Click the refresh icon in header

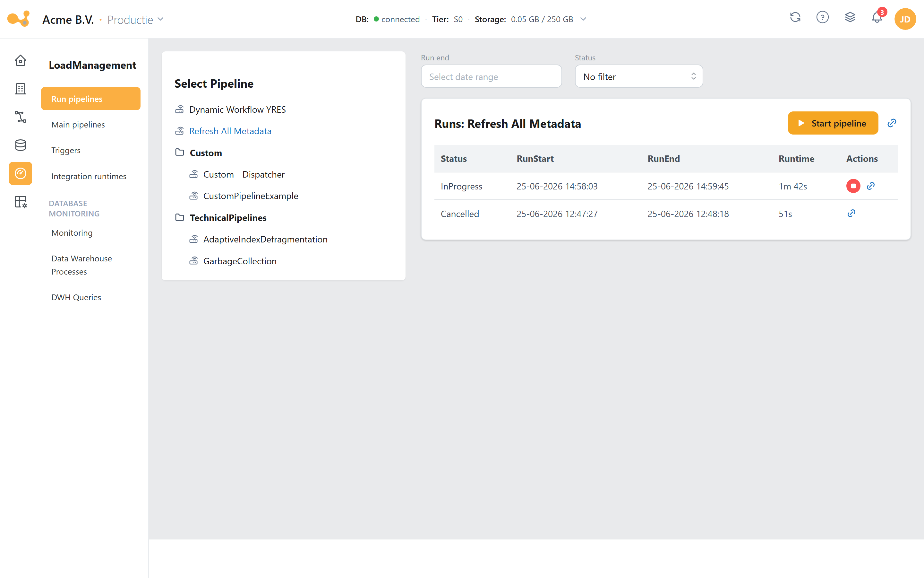(795, 18)
